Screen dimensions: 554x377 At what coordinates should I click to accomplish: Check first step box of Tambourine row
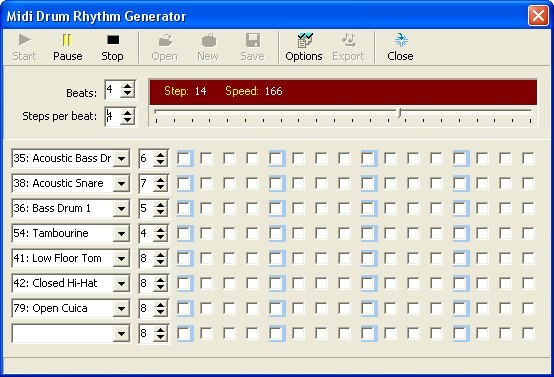[184, 234]
